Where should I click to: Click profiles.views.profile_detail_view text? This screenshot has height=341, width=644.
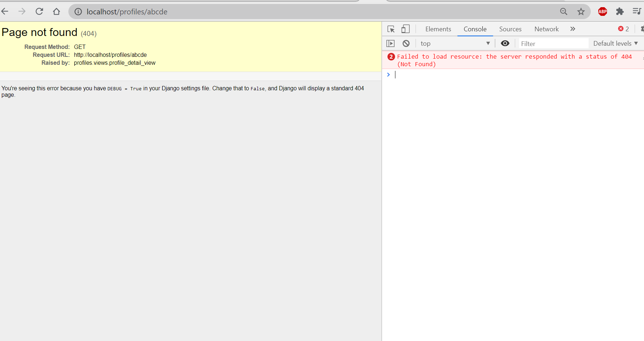[115, 63]
